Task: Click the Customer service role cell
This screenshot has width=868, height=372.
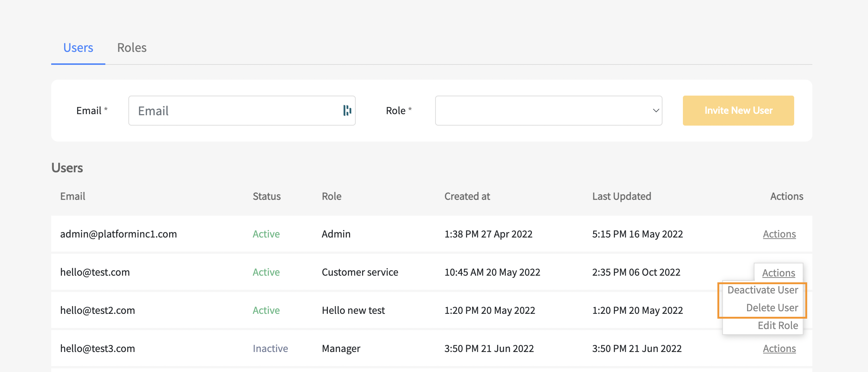Action: pyautogui.click(x=360, y=272)
